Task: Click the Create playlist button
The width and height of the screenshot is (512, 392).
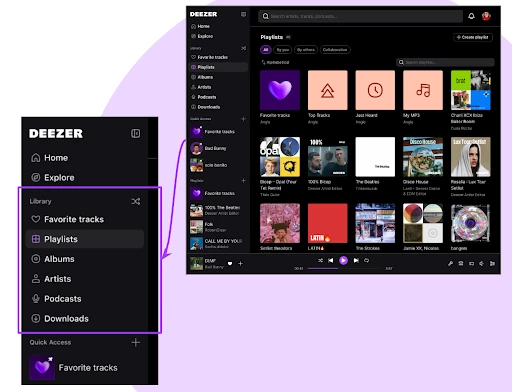Action: [x=473, y=37]
